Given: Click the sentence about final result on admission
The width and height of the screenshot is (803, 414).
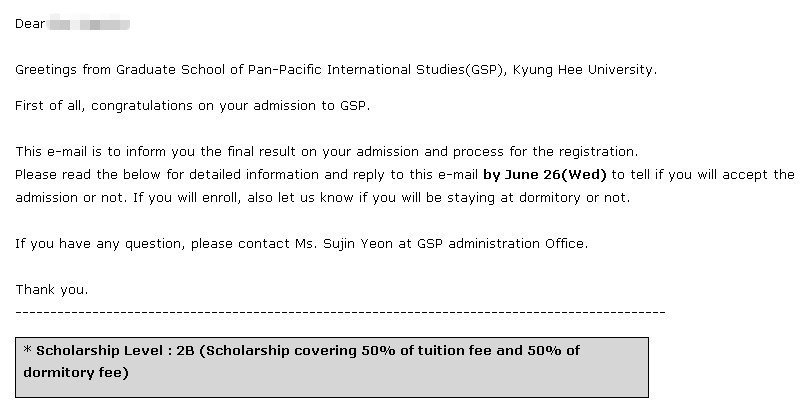Looking at the screenshot, I should 327,152.
